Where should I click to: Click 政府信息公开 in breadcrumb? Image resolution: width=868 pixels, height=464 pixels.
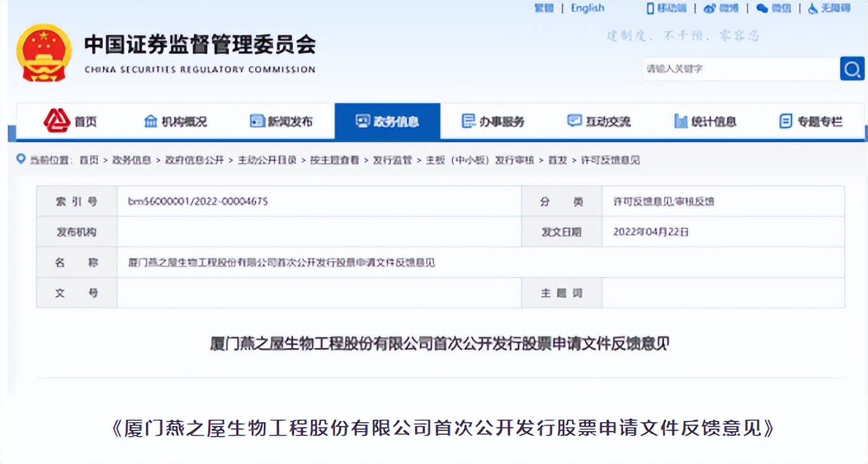(x=194, y=160)
